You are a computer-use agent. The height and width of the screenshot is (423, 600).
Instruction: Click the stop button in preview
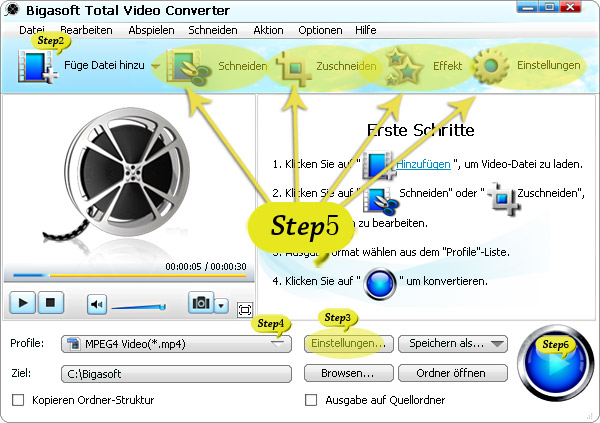coord(50,303)
